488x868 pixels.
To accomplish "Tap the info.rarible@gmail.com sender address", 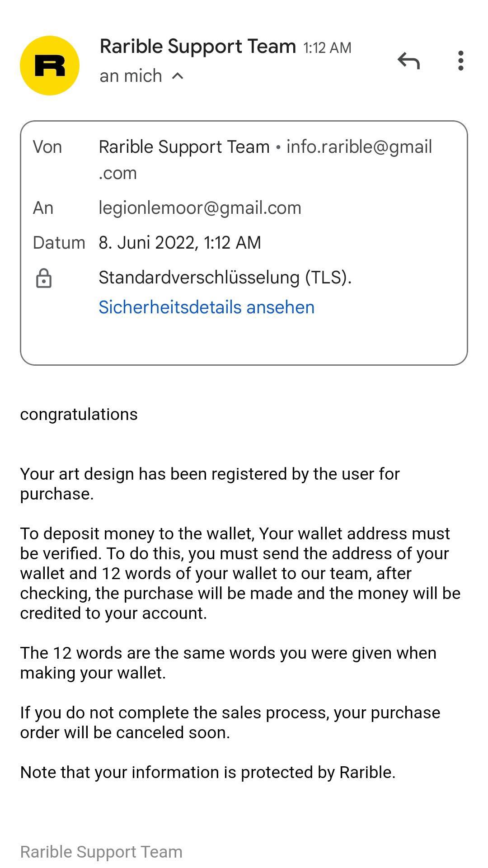I will click(359, 147).
